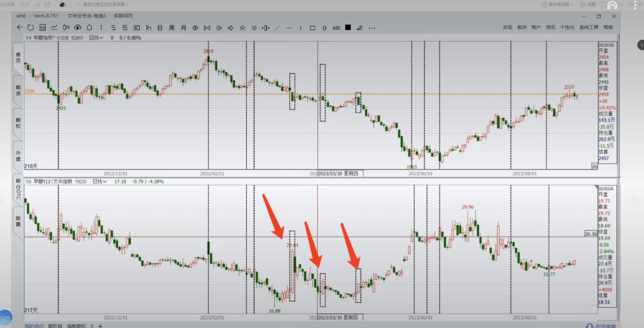Open the 系统工具 menu
Image resolution: width=644 pixels, height=328 pixels.
coord(589,27)
